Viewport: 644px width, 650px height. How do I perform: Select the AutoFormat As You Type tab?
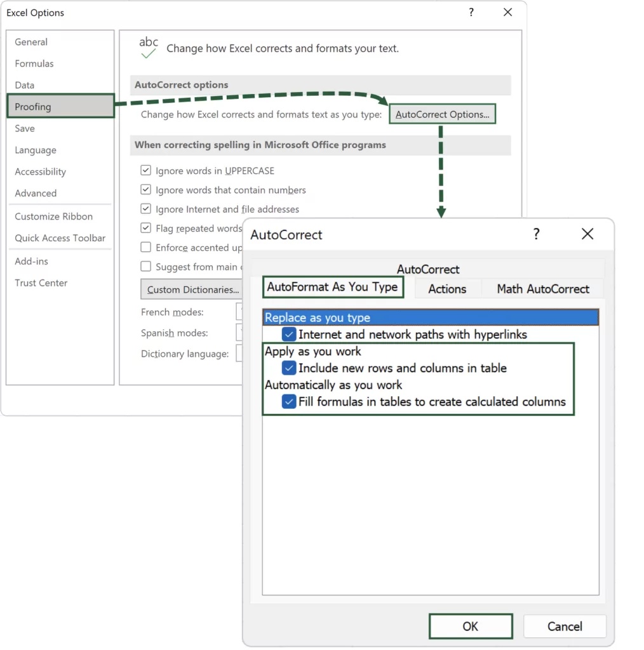click(x=332, y=287)
